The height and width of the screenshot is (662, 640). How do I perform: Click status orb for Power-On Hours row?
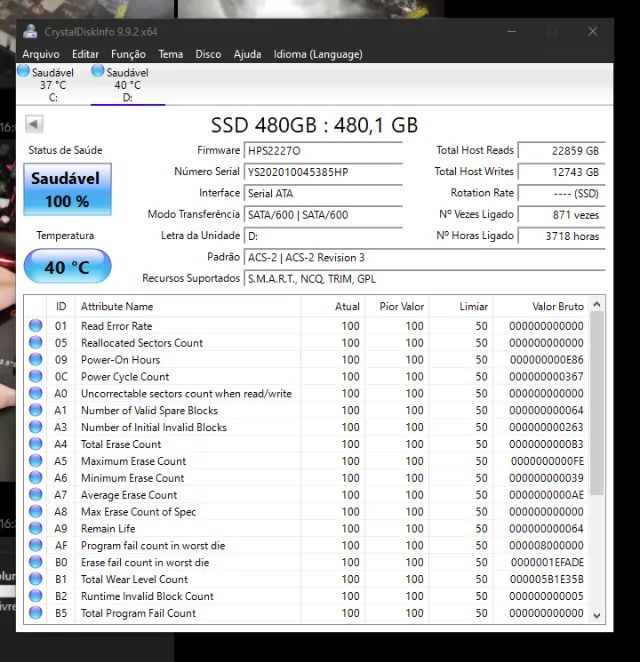tap(35, 359)
